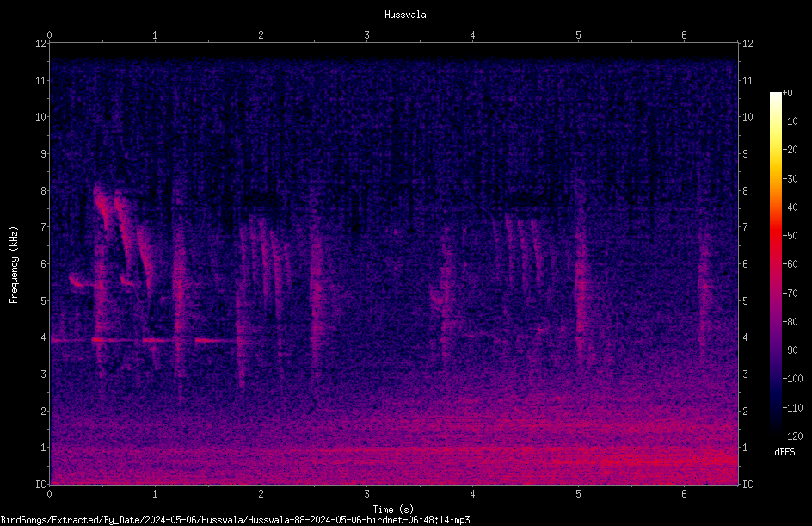
Task: Click the Frequency (kHz) axis label
Action: 14,265
